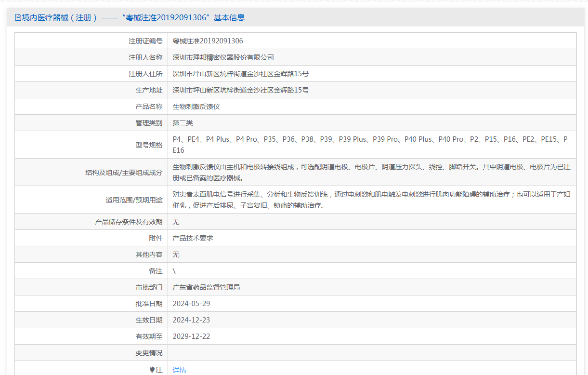The height and width of the screenshot is (375, 588).
Task: Select registrant name 深圳市理邦精密仪器股份有限公司
Action: pyautogui.click(x=223, y=57)
